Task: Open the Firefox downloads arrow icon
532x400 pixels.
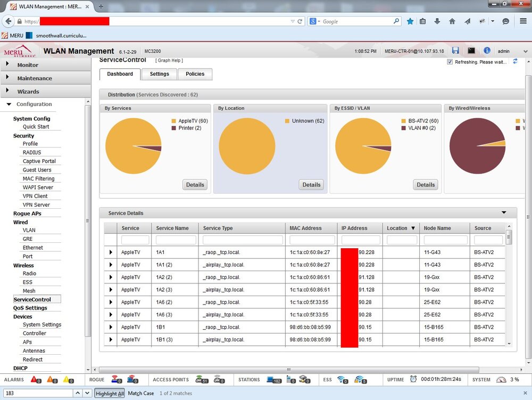Action: (437, 21)
